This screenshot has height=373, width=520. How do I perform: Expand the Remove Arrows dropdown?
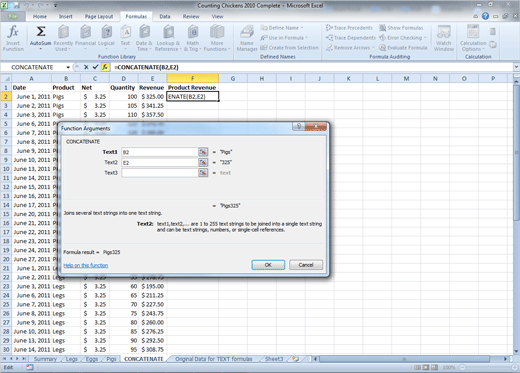[373, 48]
